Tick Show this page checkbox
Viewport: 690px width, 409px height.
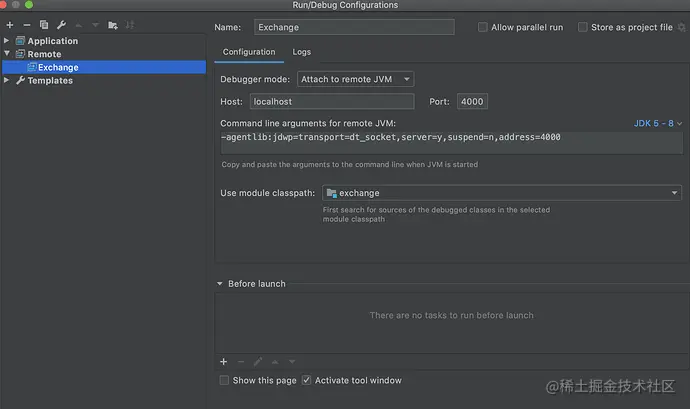tap(224, 380)
